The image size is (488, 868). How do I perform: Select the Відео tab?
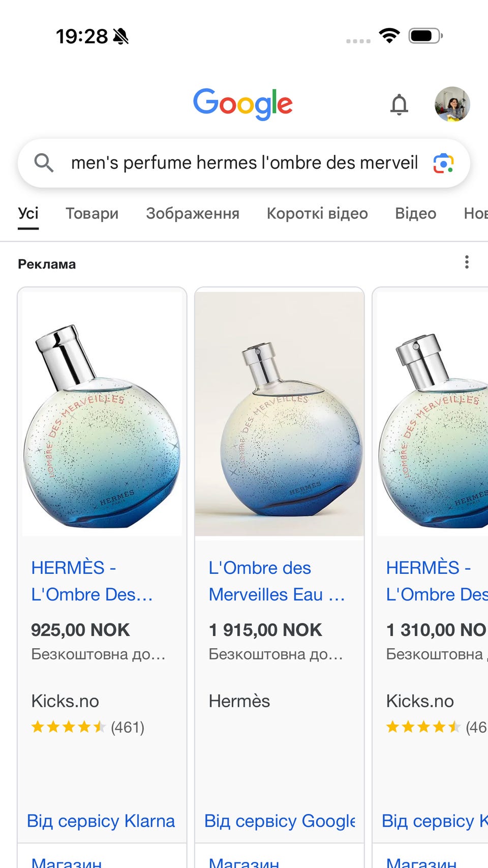pos(415,213)
